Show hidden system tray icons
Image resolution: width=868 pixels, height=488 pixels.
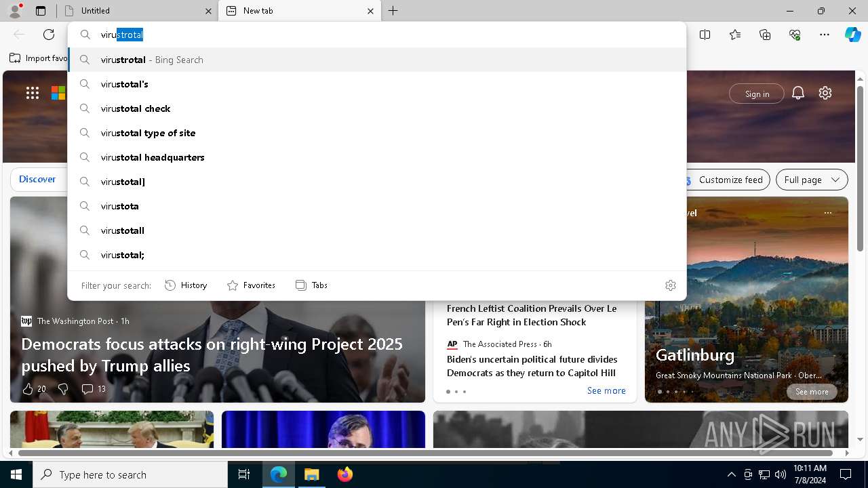coord(731,474)
